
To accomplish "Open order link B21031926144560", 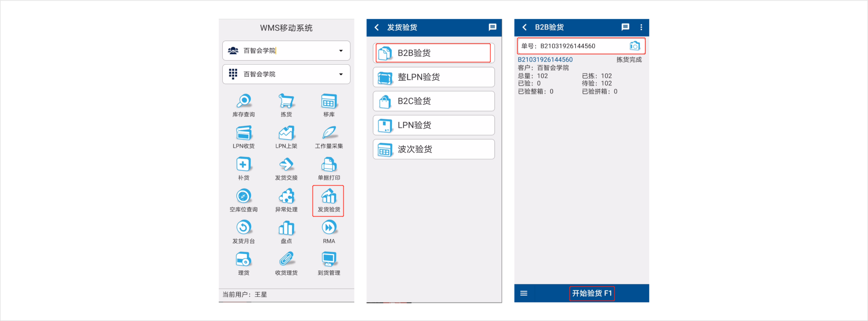I will point(545,60).
